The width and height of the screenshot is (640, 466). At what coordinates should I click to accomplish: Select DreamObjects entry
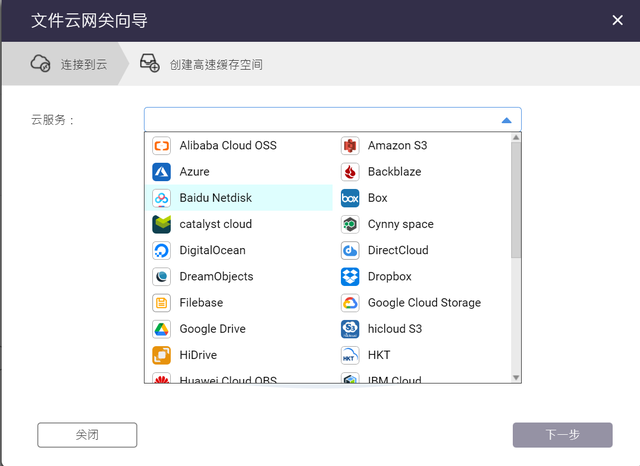coord(239,276)
